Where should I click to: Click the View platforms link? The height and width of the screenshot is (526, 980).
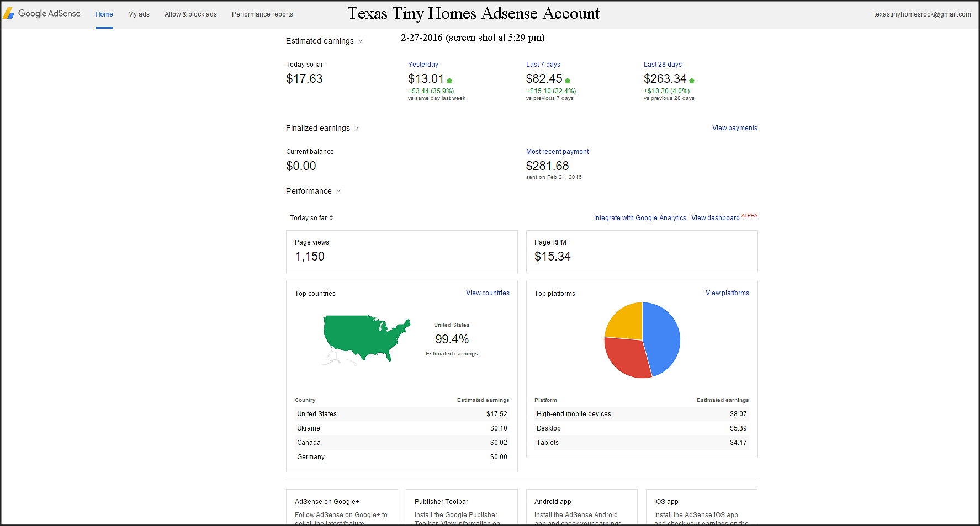click(x=727, y=293)
